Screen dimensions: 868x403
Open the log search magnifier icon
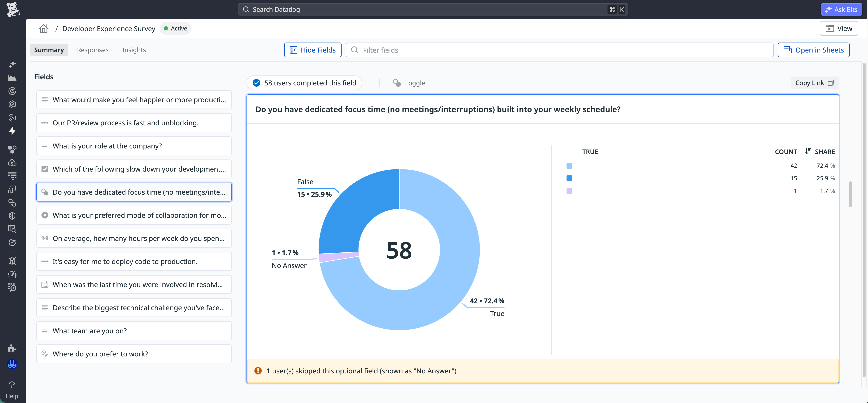coord(12,229)
